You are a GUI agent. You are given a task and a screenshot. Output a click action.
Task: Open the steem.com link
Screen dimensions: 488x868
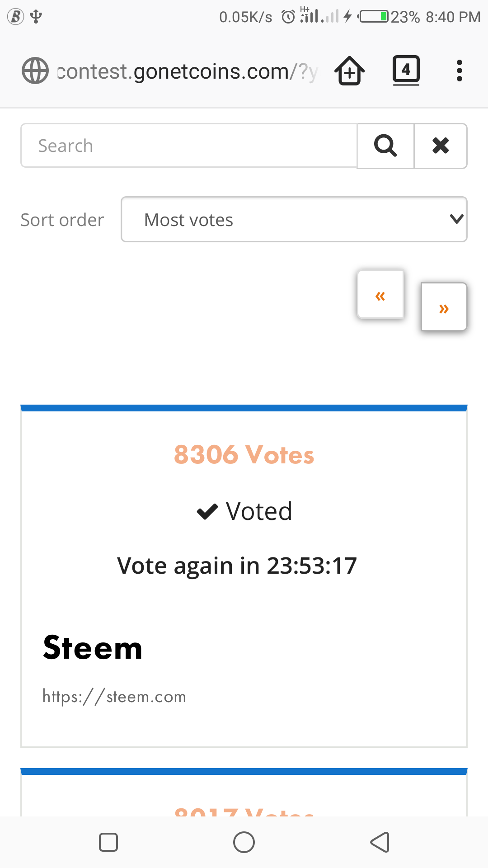(x=114, y=697)
